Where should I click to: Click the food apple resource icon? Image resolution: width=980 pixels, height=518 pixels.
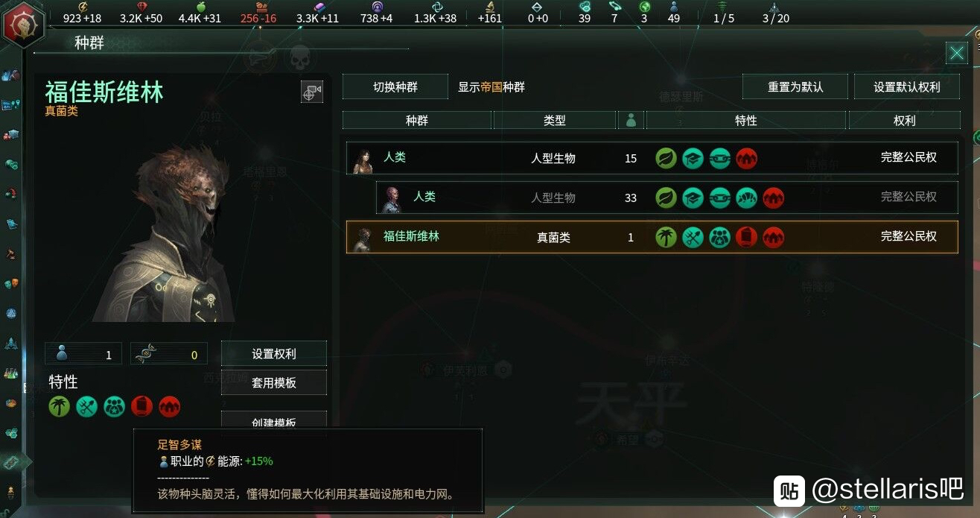(199, 7)
